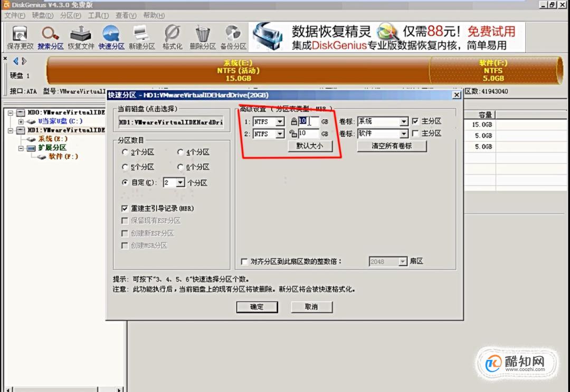Open the NTFS file system dropdown for partition 1
The width and height of the screenshot is (570, 392).
[280, 122]
